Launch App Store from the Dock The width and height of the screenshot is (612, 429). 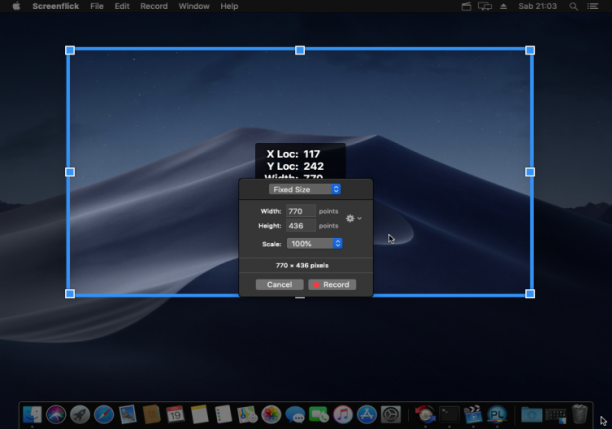pos(367,414)
